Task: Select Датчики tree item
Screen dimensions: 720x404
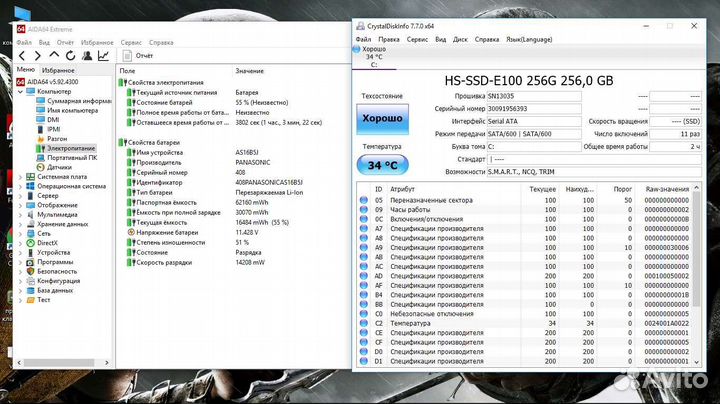Action: (x=59, y=167)
